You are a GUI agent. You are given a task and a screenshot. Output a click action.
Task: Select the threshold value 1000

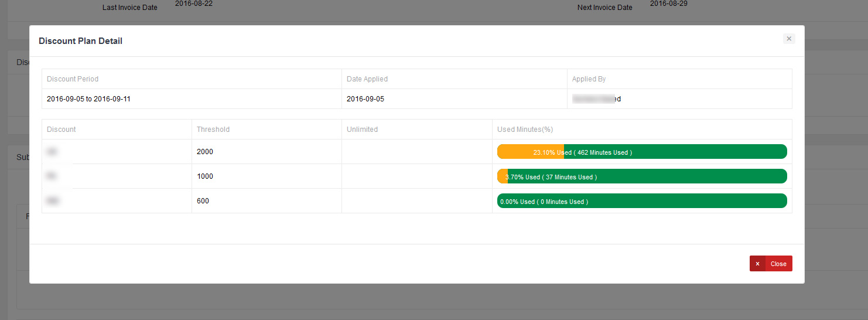(205, 176)
